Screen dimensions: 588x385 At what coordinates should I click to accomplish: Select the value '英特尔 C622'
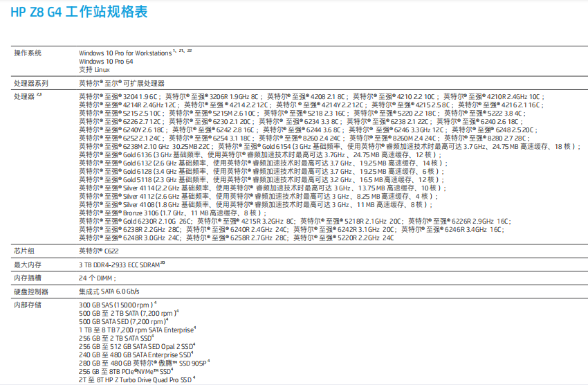[x=99, y=251]
